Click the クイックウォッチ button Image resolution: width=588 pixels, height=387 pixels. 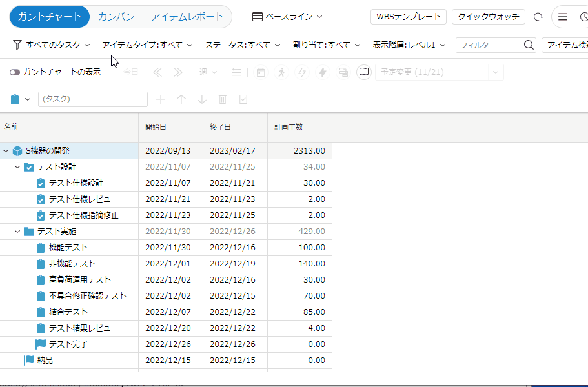tap(488, 17)
